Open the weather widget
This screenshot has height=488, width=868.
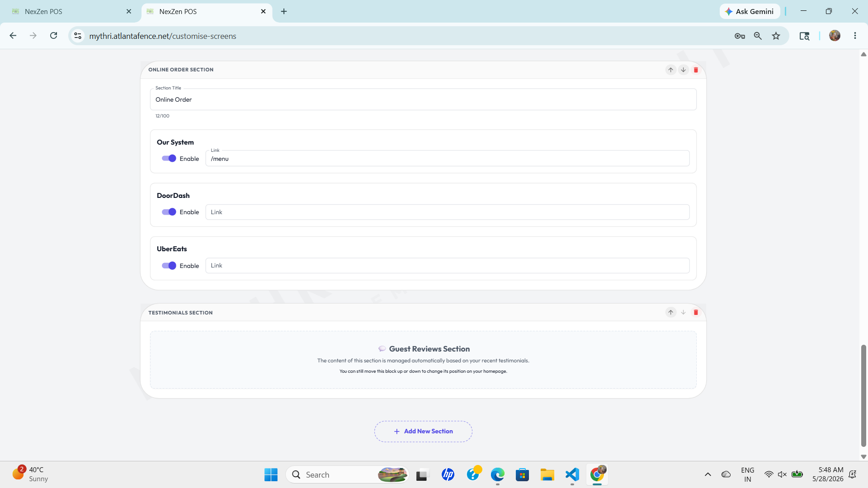click(31, 474)
